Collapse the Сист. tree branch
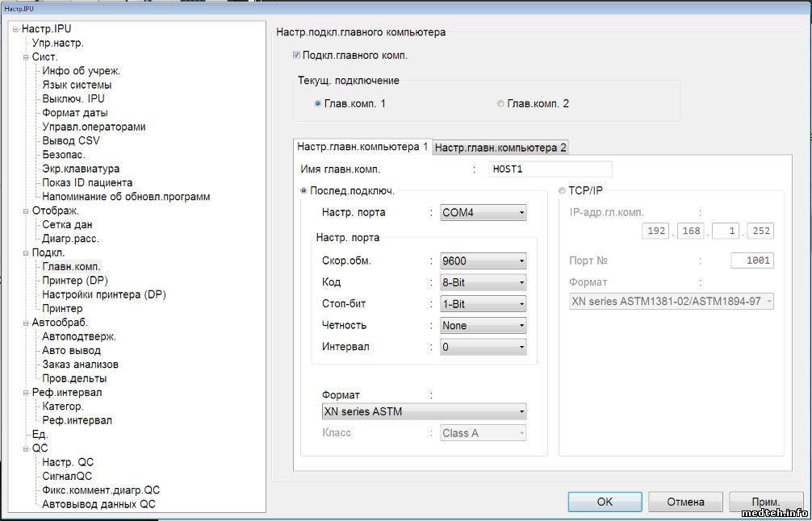 coord(26,57)
